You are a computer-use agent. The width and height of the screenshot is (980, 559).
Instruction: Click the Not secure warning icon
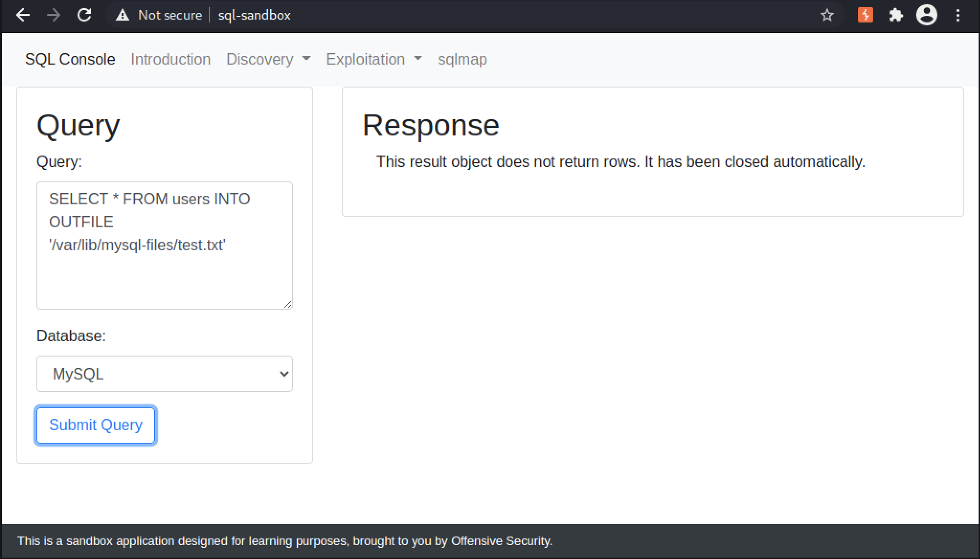tap(123, 15)
